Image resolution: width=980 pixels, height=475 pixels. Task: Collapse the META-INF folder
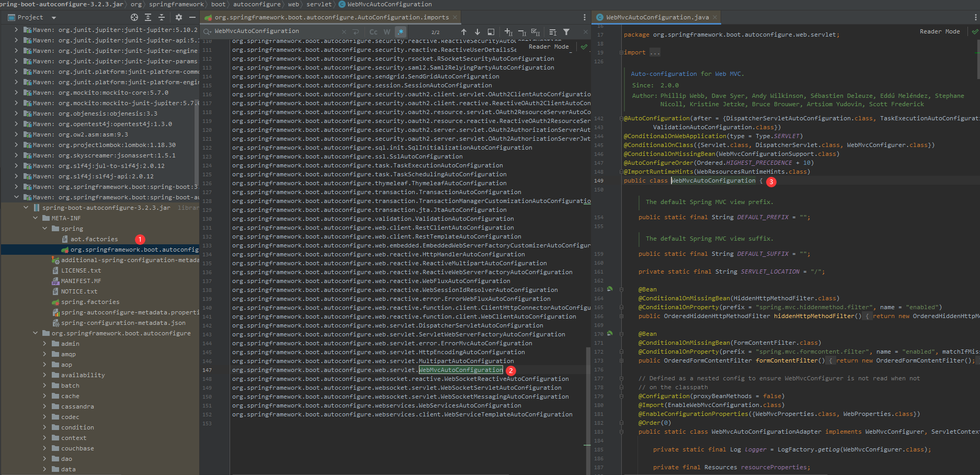36,218
